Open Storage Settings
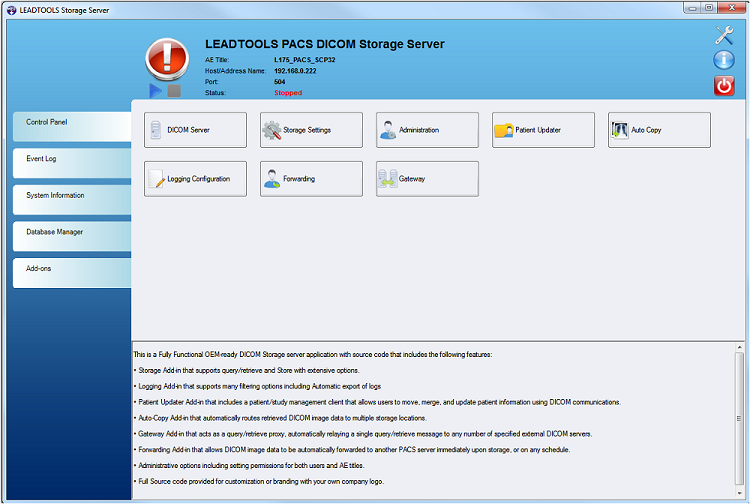 [x=311, y=130]
